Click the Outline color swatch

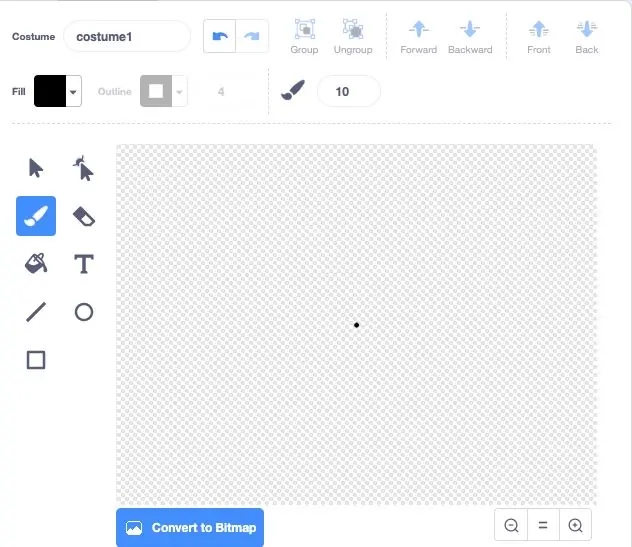click(156, 91)
